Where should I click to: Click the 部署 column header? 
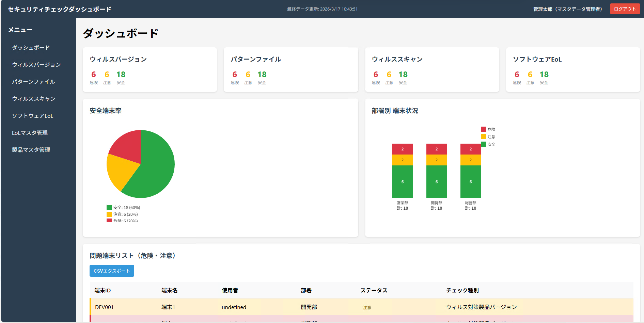[306, 290]
